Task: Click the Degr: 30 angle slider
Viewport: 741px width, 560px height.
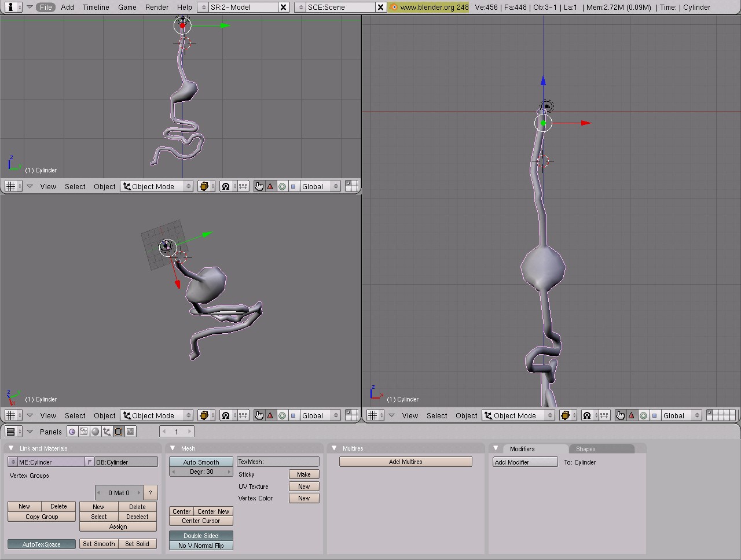Action: 201,472
